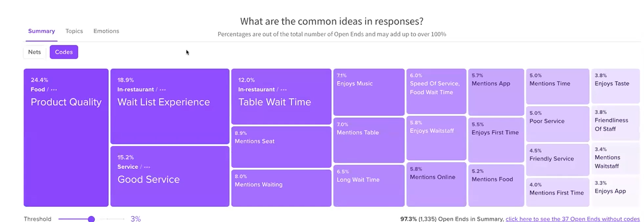Open the Emotions tab
Viewport: 644px width, 222px height.
[x=106, y=31]
